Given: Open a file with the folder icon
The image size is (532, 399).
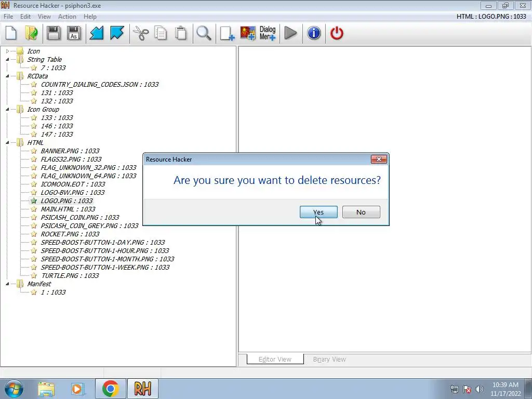Looking at the screenshot, I should (x=32, y=33).
